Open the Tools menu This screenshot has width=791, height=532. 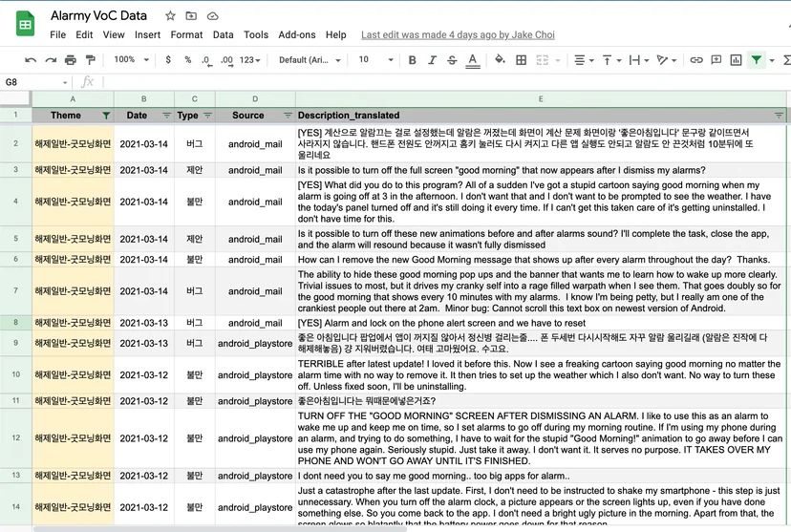click(256, 34)
